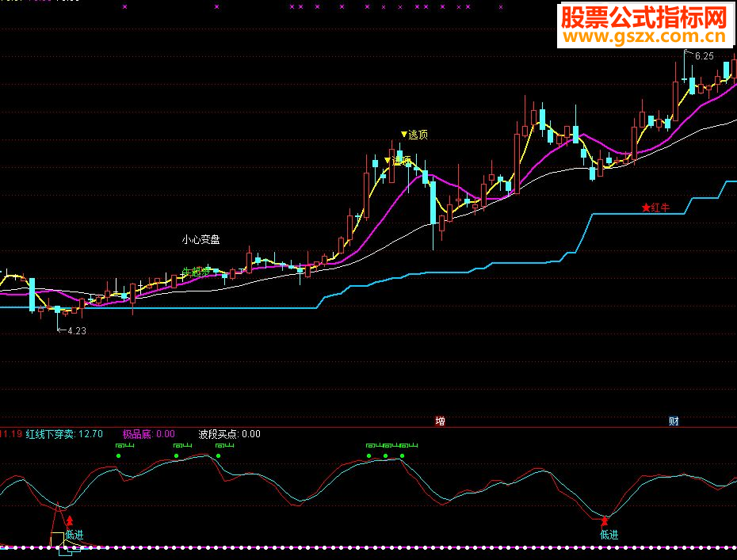Click the 低进 label beside the yellow box
Viewport: 737px width, 560px height.
74,535
